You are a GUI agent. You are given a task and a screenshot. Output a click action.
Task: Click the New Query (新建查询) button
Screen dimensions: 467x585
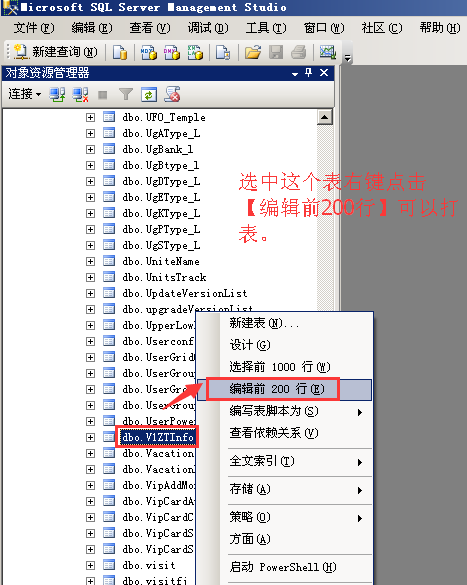pos(56,52)
